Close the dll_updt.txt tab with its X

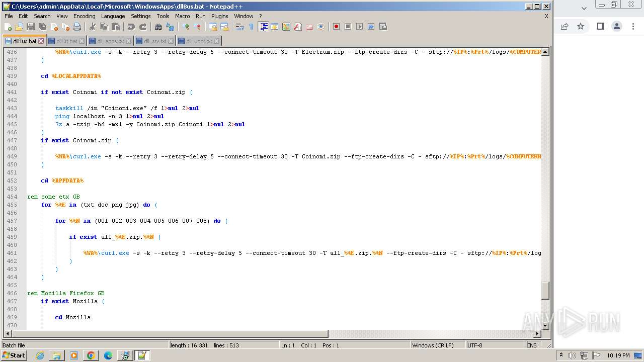217,41
